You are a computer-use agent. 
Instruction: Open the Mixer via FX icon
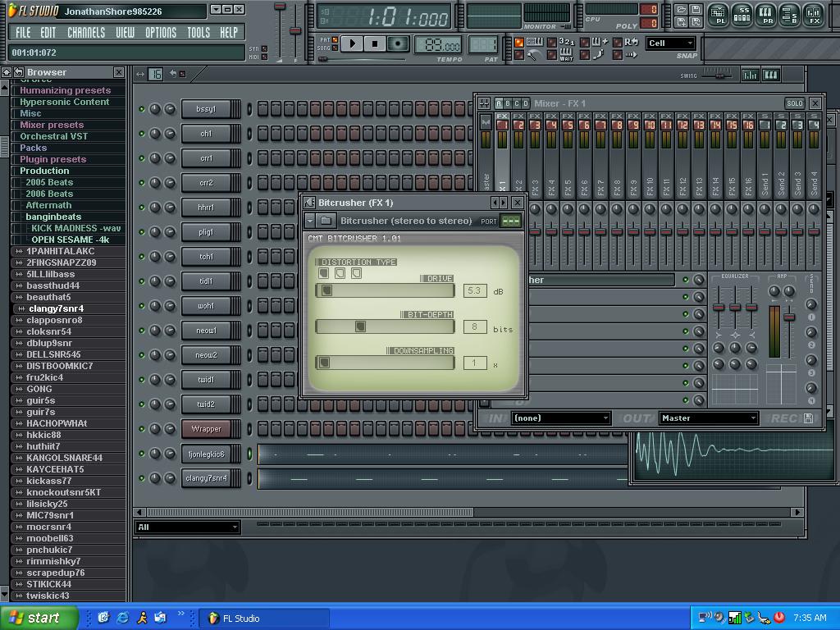813,15
